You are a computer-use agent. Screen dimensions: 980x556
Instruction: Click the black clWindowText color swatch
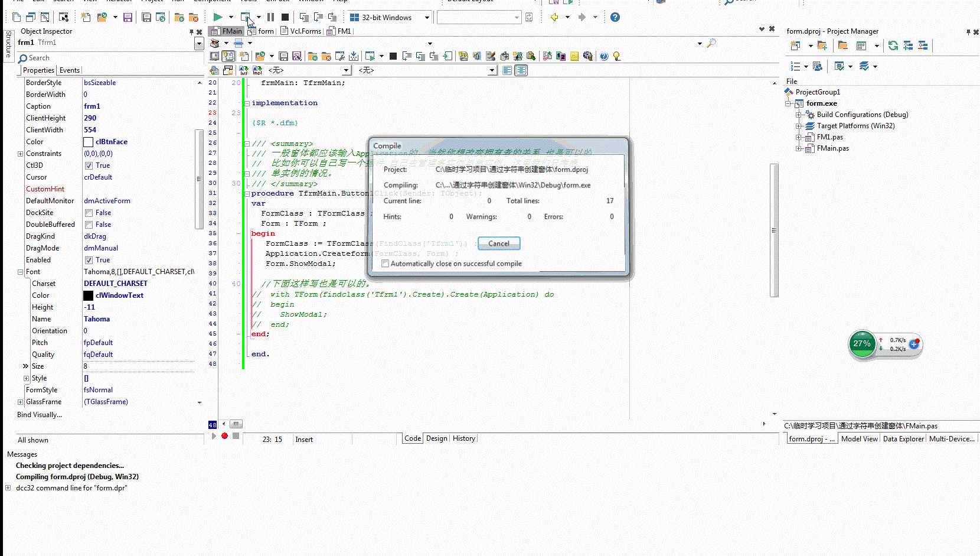pyautogui.click(x=89, y=295)
